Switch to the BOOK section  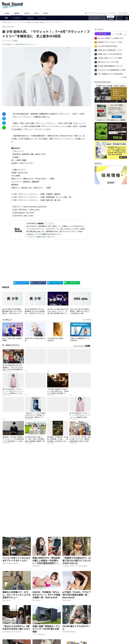click(x=46, y=13)
